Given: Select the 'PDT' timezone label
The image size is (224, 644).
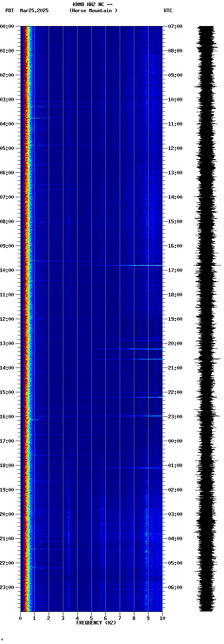Looking at the screenshot, I should click(x=10, y=11).
